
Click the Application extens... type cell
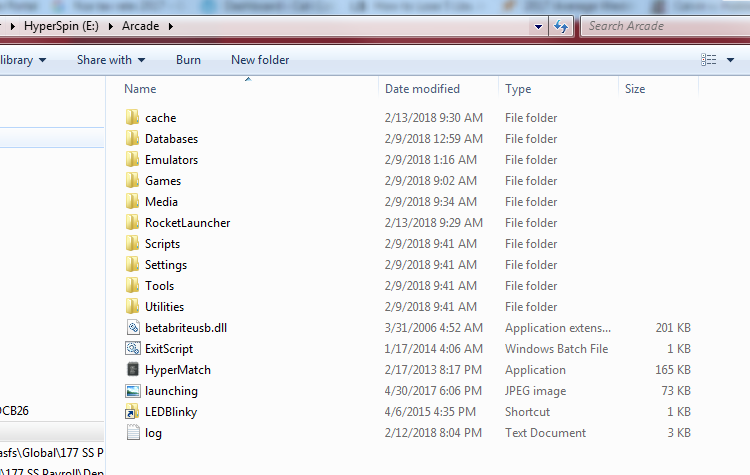[558, 328]
